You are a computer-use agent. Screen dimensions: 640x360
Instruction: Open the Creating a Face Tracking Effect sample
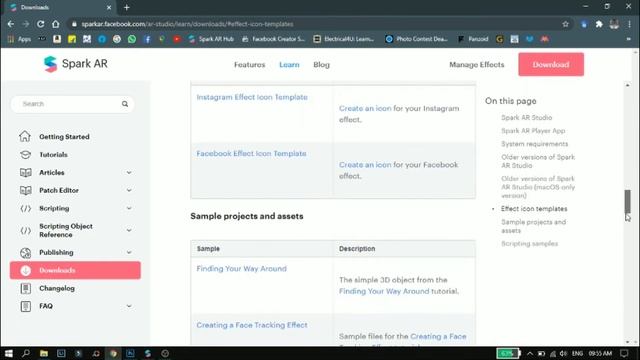252,325
